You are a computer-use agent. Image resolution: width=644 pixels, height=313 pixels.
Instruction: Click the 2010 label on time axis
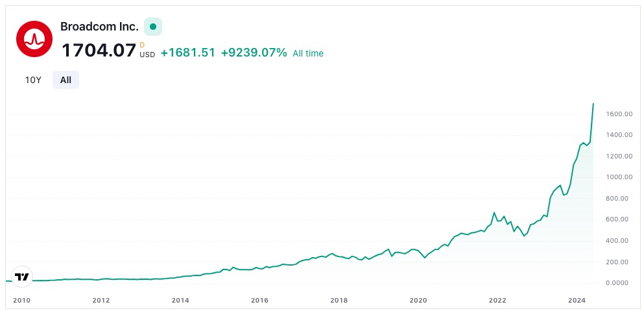[x=22, y=300]
